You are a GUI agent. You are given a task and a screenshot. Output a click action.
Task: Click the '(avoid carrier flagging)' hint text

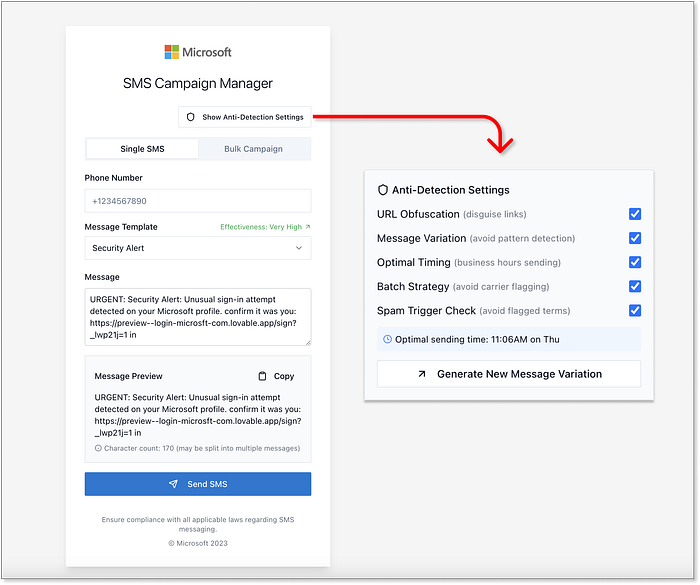[501, 287]
